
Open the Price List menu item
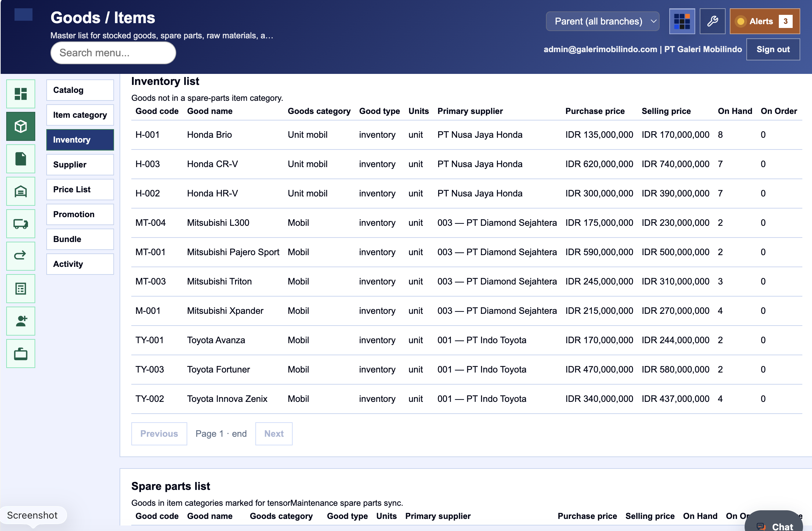(x=80, y=190)
